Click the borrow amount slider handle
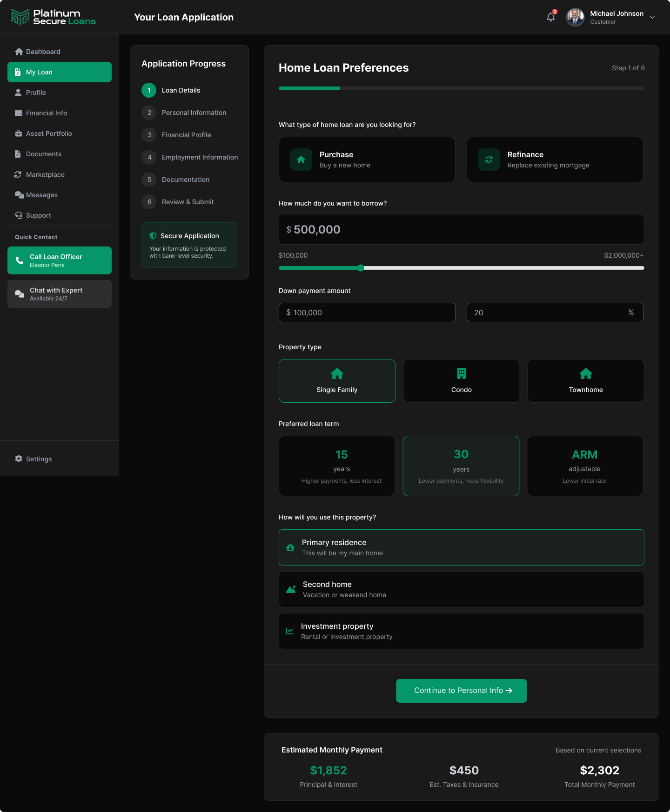The height and width of the screenshot is (812, 670). tap(361, 268)
